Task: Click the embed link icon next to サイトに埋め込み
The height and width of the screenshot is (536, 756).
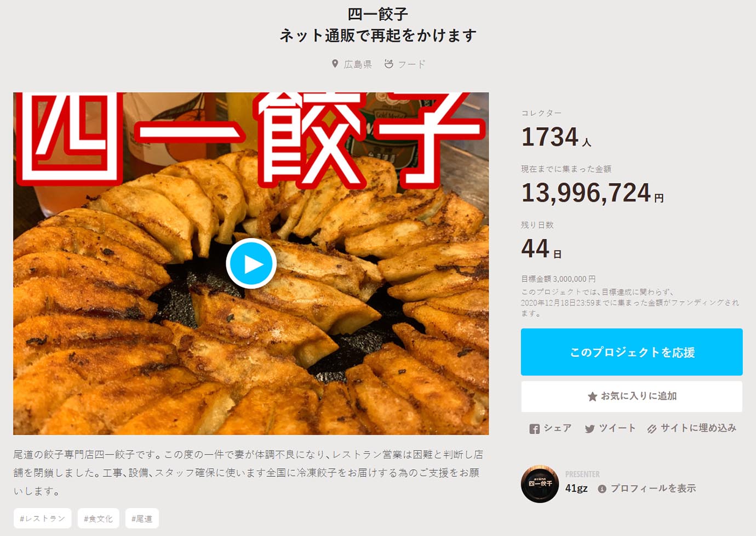Action: pos(651,429)
